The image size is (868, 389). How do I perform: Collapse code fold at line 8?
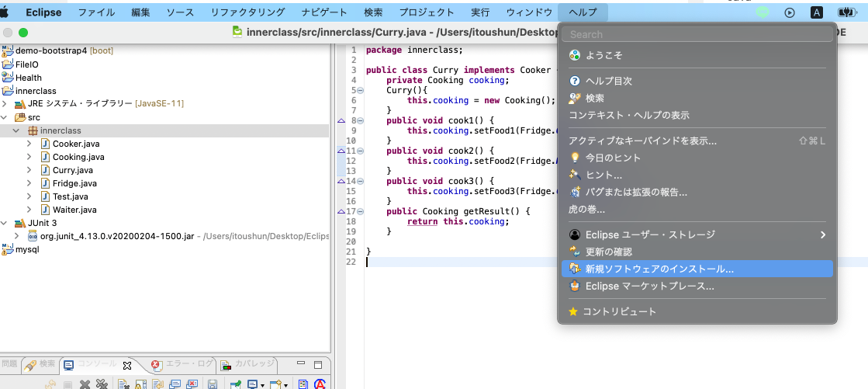pos(360,120)
